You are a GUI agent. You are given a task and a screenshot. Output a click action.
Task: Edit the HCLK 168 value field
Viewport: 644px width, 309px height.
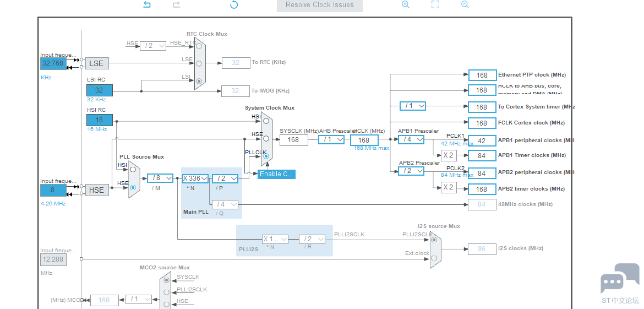(x=364, y=140)
